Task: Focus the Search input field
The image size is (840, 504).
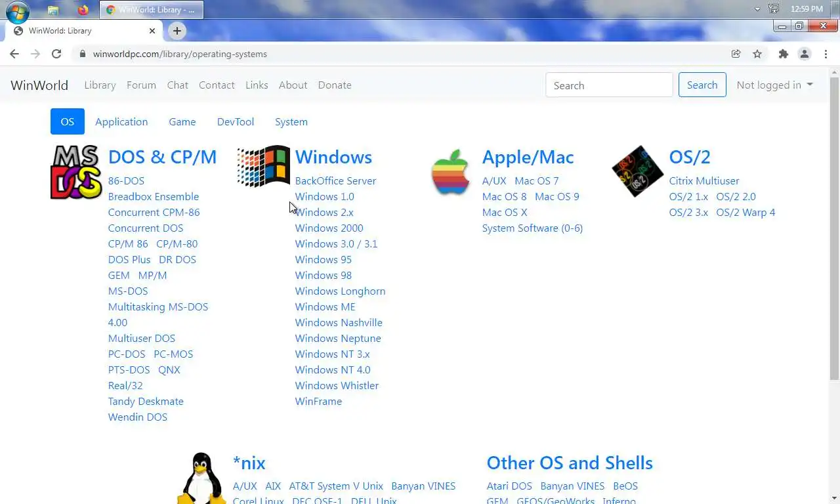Action: coord(609,85)
